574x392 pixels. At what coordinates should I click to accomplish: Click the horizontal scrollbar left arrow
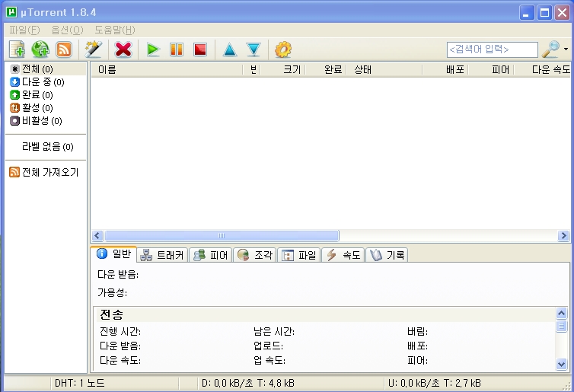click(97, 235)
